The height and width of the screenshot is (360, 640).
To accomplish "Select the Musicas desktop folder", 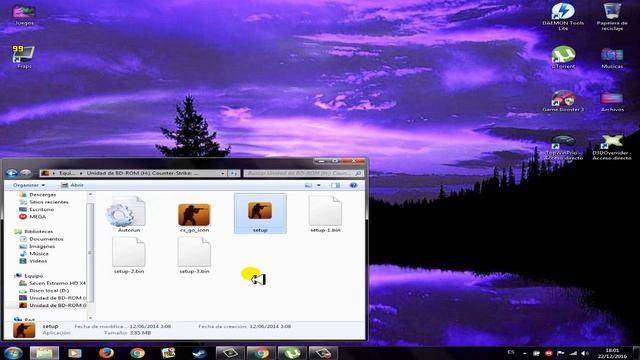I will click(x=612, y=58).
